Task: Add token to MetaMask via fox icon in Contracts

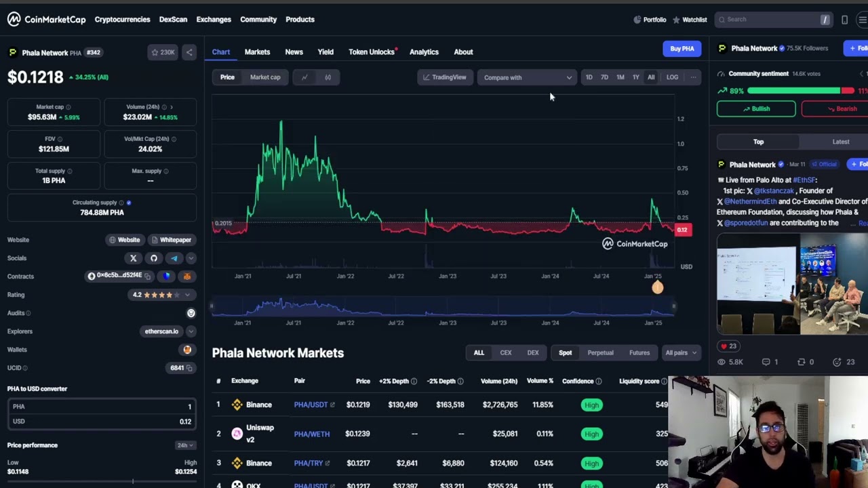Action: click(x=187, y=277)
